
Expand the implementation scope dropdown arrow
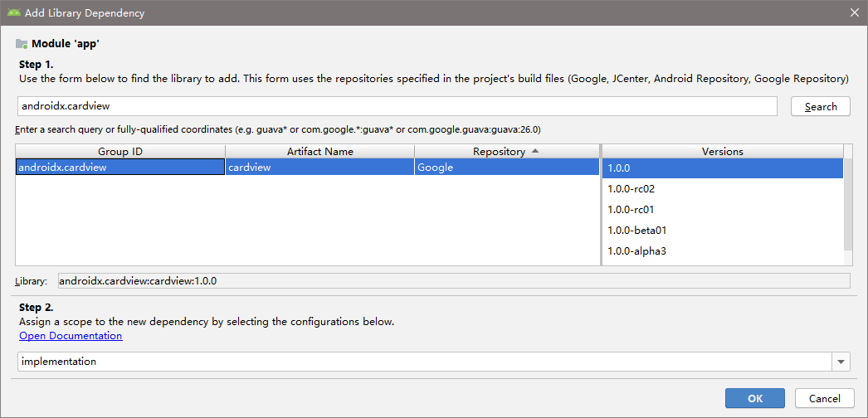point(841,362)
